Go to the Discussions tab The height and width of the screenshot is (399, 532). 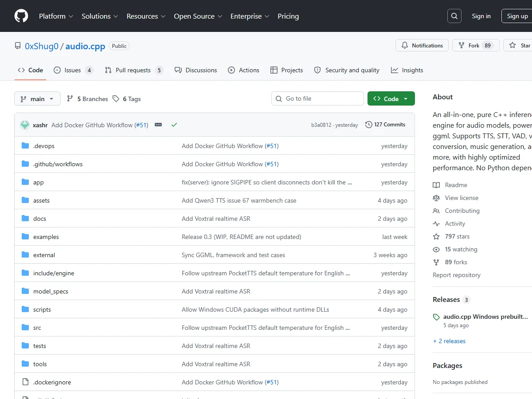point(196,70)
